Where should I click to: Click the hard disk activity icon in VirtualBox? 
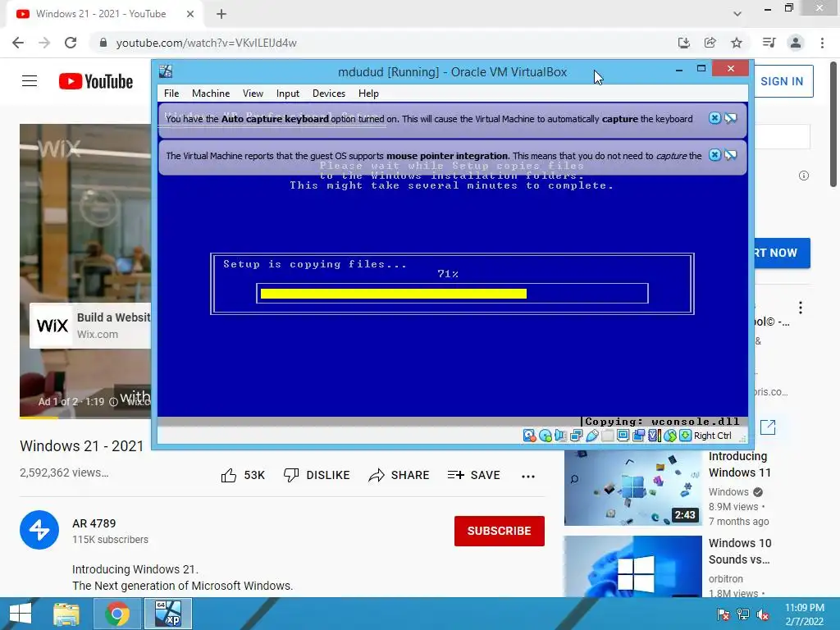(x=529, y=436)
